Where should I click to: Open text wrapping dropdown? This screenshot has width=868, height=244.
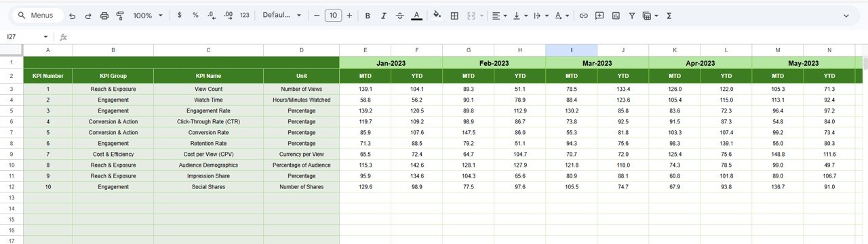pyautogui.click(x=540, y=15)
